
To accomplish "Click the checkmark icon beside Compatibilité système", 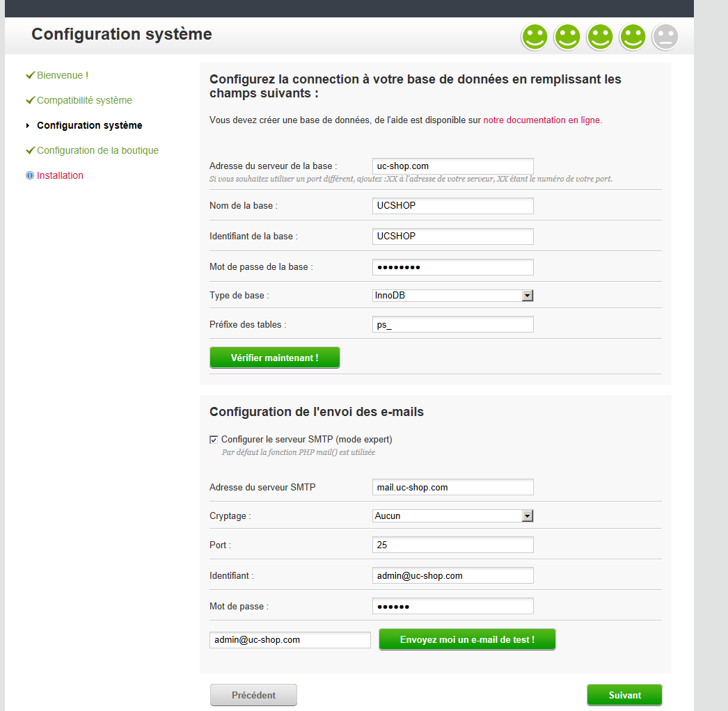I will point(30,100).
